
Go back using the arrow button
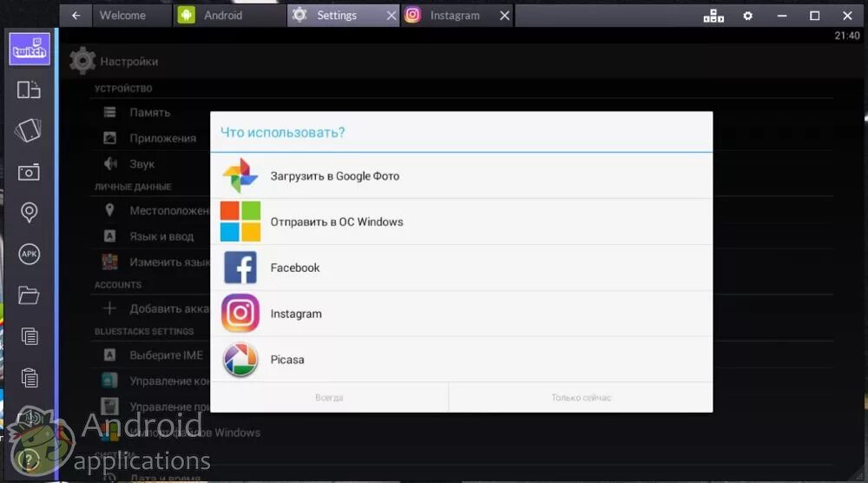pos(76,16)
